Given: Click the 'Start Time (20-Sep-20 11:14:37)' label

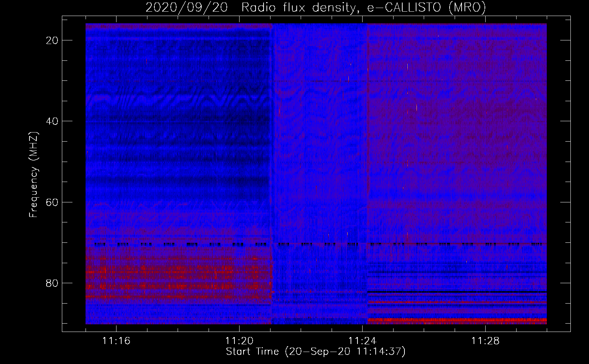Looking at the screenshot, I should tap(316, 352).
